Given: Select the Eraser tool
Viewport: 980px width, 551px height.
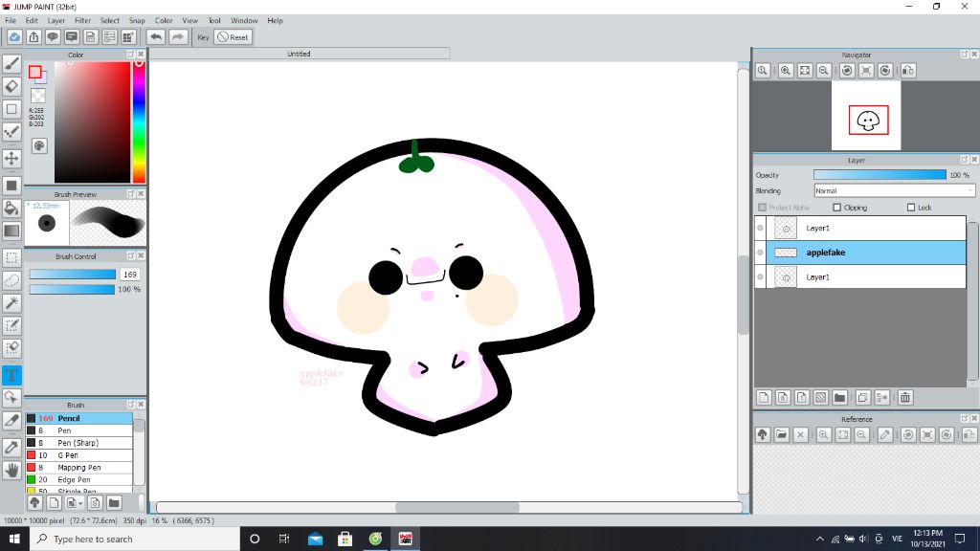Looking at the screenshot, I should pyautogui.click(x=11, y=86).
